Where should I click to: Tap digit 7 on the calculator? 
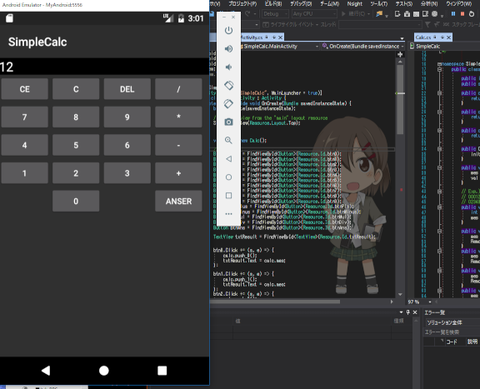click(x=25, y=117)
